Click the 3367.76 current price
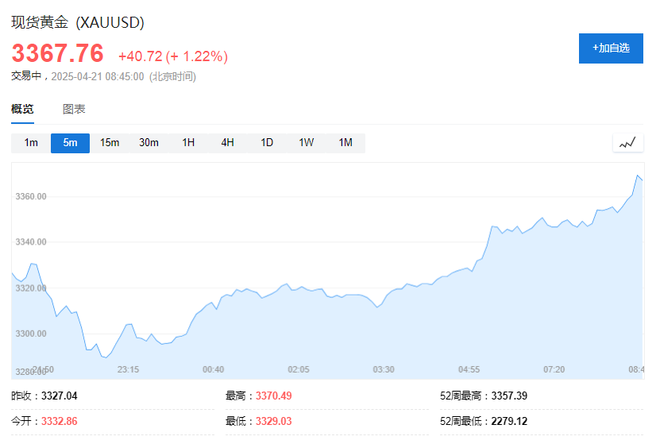The height and width of the screenshot is (444, 660). (58, 53)
